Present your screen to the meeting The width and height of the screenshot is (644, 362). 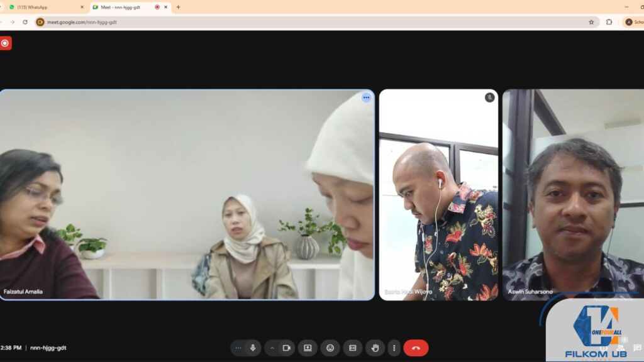308,348
